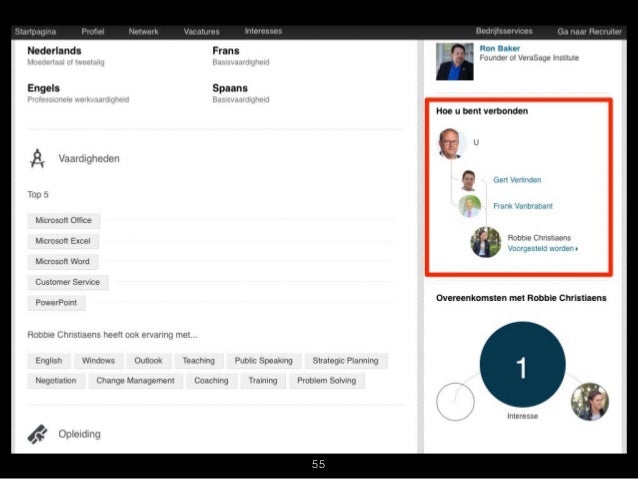This screenshot has height=479, width=638.
Task: Go to Recruiter link
Action: (x=589, y=31)
